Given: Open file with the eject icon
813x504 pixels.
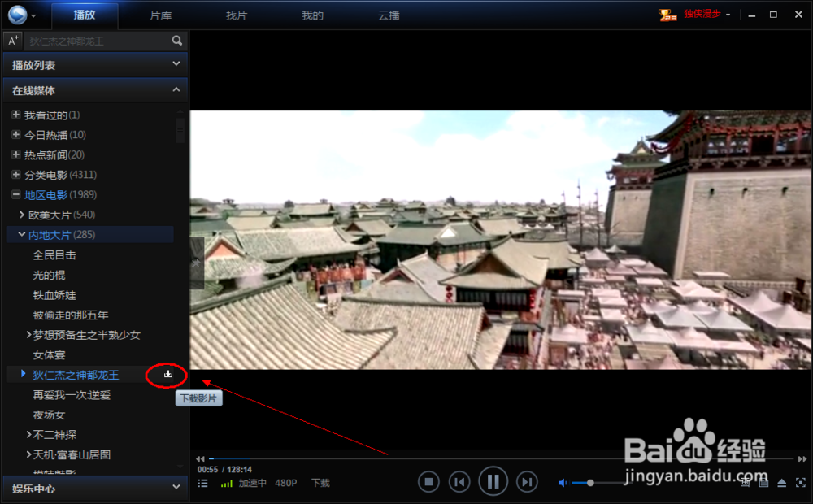Looking at the screenshot, I should point(782,483).
